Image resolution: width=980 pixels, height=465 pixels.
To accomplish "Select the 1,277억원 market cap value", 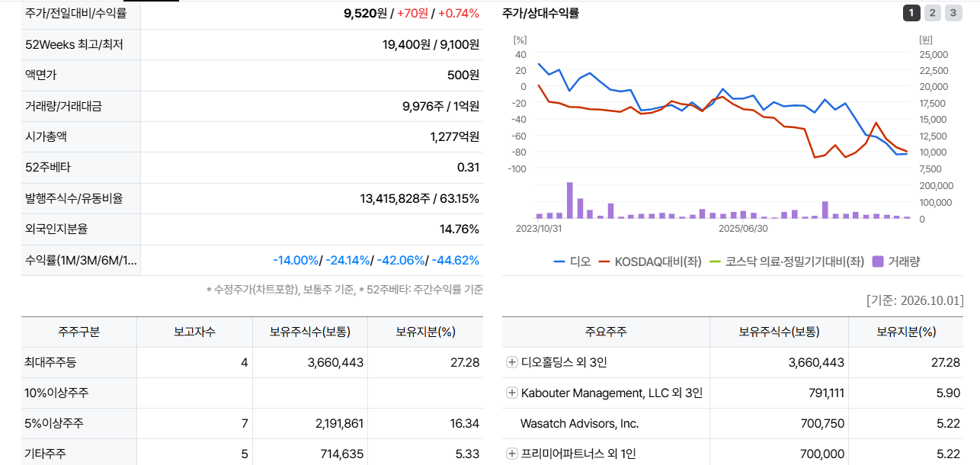I will 455,136.
